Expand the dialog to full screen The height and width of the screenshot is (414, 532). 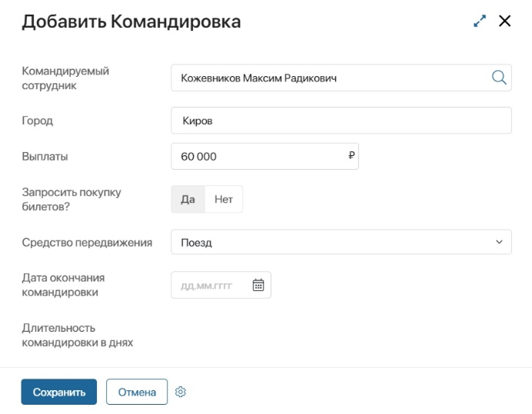(480, 22)
